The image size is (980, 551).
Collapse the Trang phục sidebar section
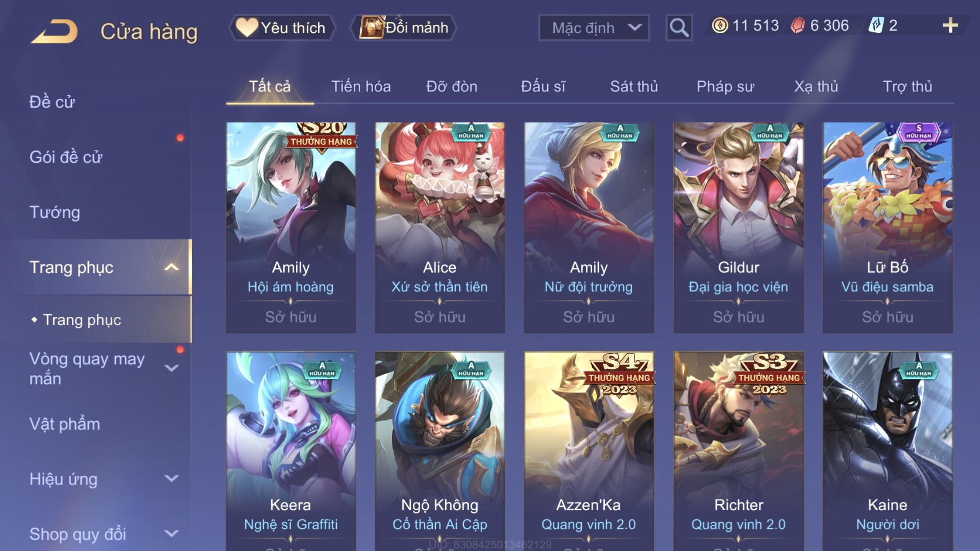[171, 267]
